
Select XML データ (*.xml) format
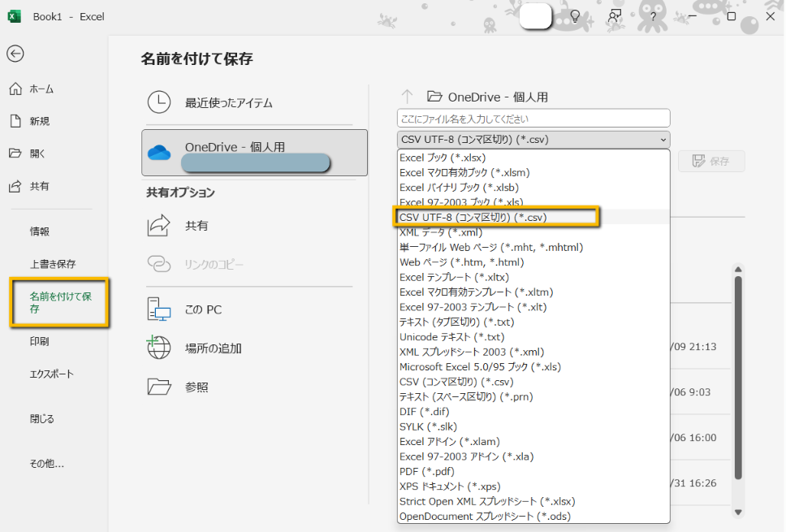[x=533, y=232]
